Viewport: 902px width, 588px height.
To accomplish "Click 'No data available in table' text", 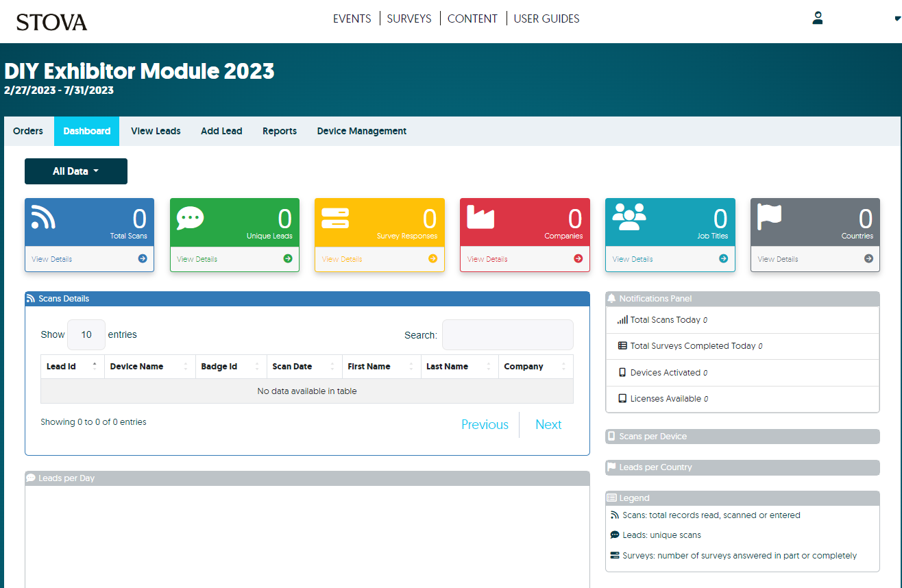I will click(x=307, y=391).
